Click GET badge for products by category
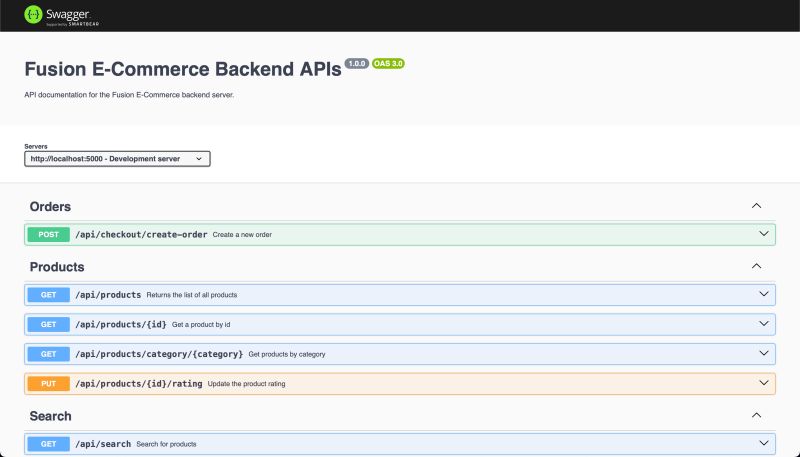 point(48,354)
